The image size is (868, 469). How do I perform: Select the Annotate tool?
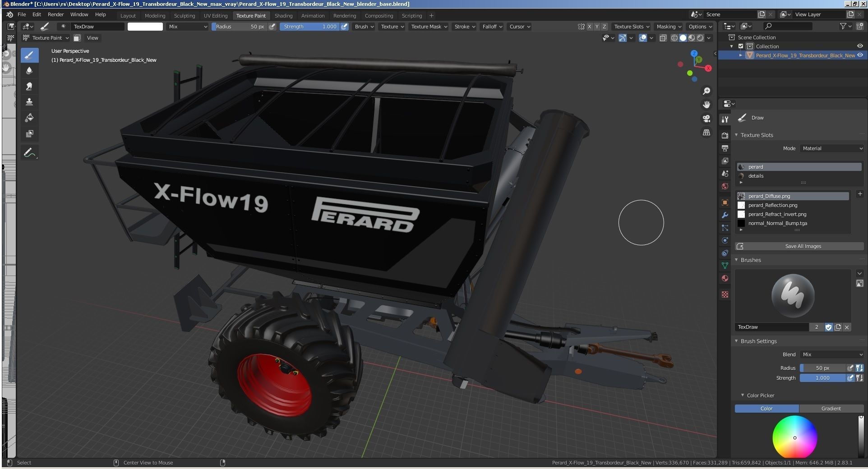(x=29, y=153)
